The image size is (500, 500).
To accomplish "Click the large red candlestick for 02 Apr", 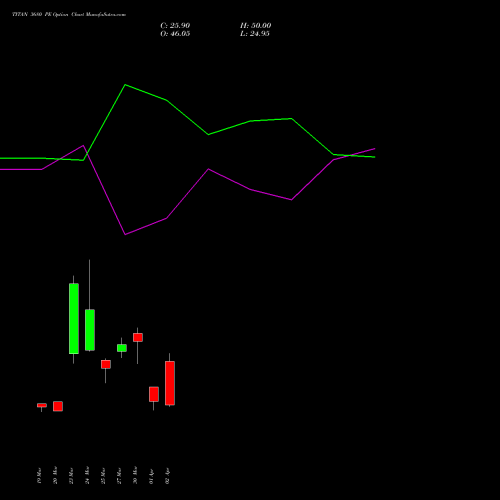I will (x=170, y=383).
